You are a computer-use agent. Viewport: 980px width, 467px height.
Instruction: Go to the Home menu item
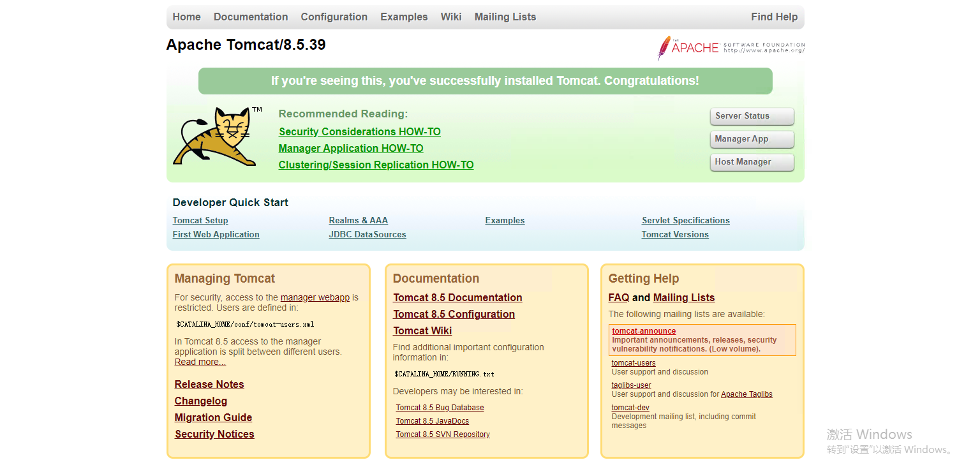click(x=186, y=17)
